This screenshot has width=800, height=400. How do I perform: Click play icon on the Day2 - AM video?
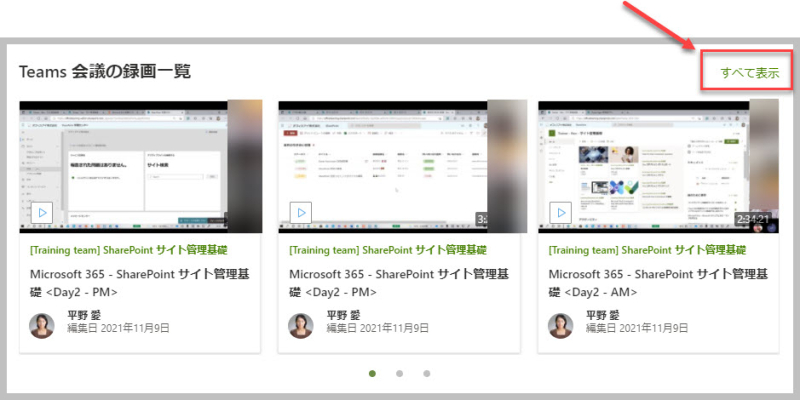pyautogui.click(x=561, y=212)
